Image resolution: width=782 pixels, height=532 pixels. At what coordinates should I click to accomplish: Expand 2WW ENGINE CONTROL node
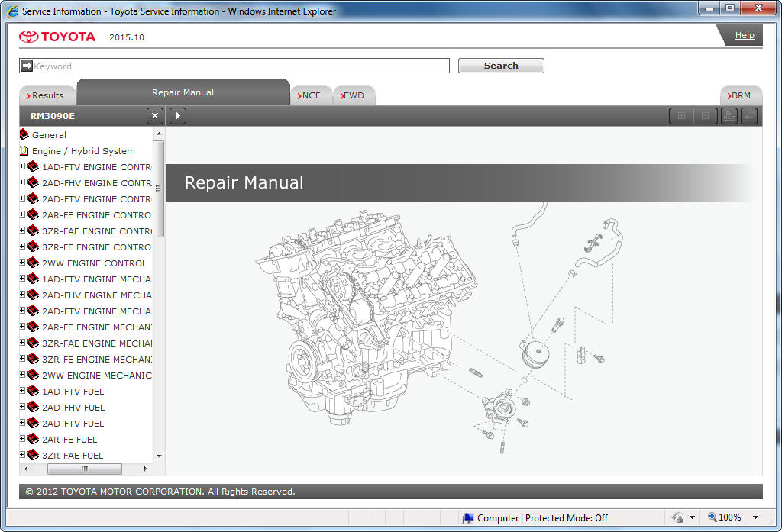(x=22, y=263)
